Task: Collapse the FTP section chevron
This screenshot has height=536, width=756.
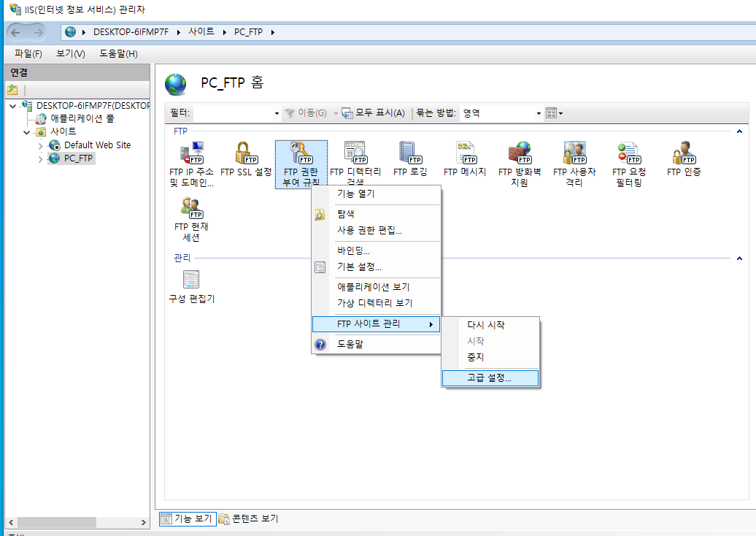Action: 739,131
